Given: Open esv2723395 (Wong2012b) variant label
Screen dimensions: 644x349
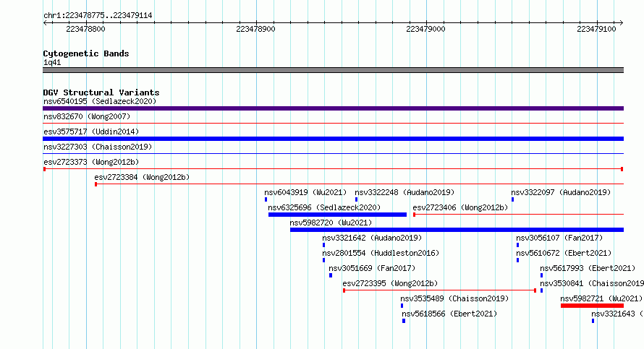Looking at the screenshot, I should pos(390,283).
